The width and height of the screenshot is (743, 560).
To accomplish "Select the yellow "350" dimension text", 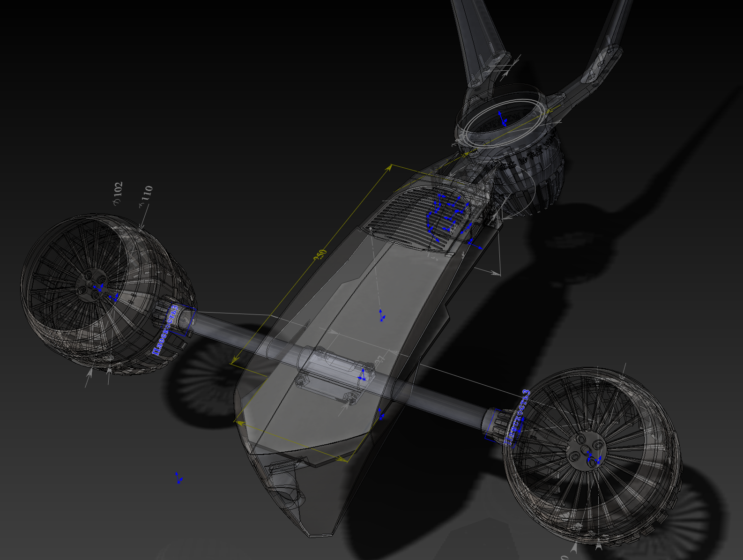I will point(320,255).
